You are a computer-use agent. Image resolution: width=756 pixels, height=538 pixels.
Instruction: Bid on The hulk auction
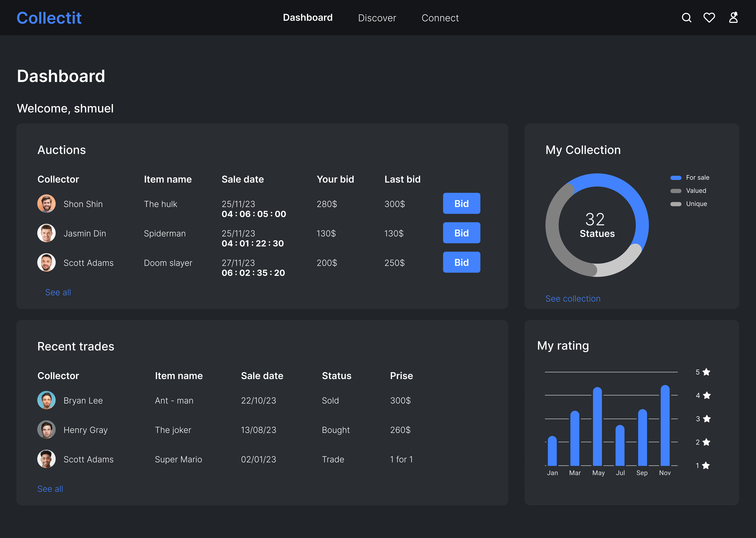point(461,203)
